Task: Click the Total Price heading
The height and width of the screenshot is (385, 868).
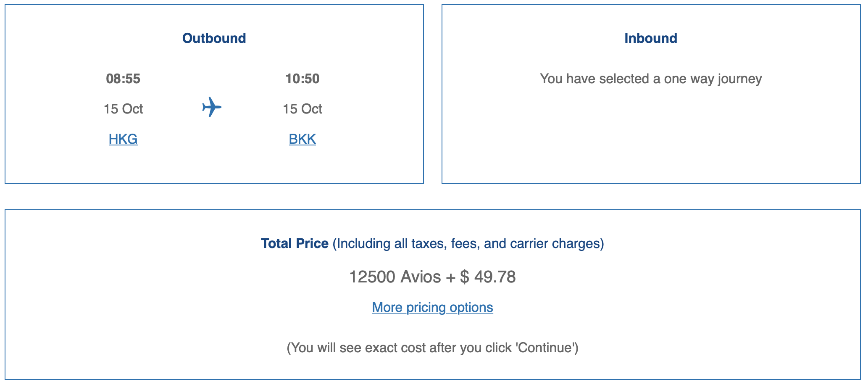Action: pos(295,243)
